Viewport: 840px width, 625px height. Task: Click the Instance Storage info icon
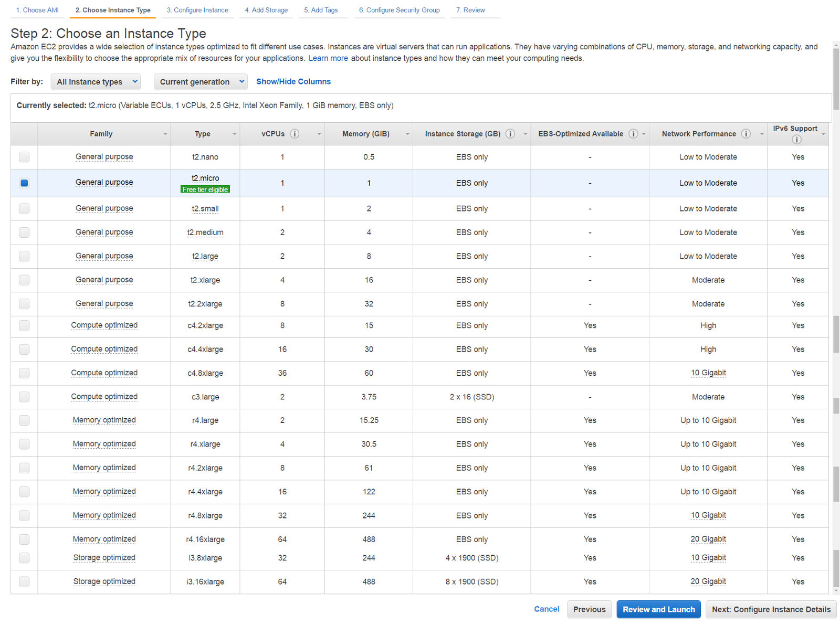click(510, 134)
